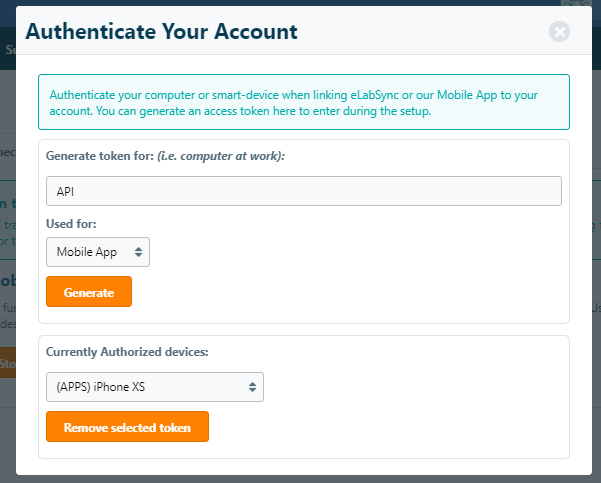Expand the Currently Authorized devices dropdown

coord(154,387)
